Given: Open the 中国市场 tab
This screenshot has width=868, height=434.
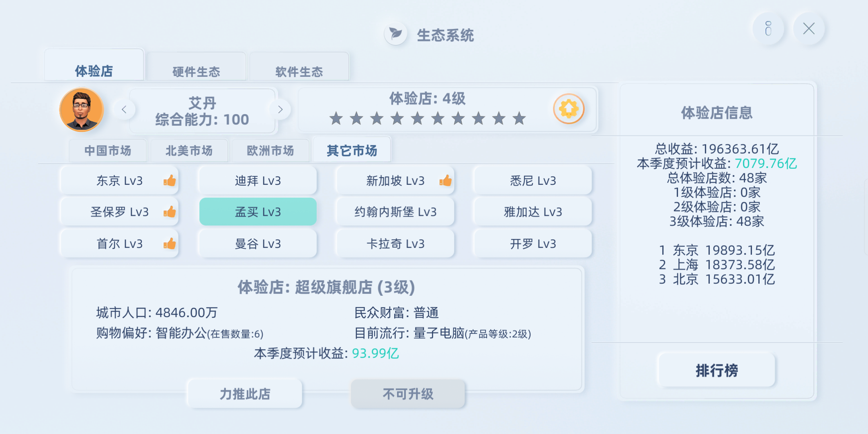Looking at the screenshot, I should [108, 151].
